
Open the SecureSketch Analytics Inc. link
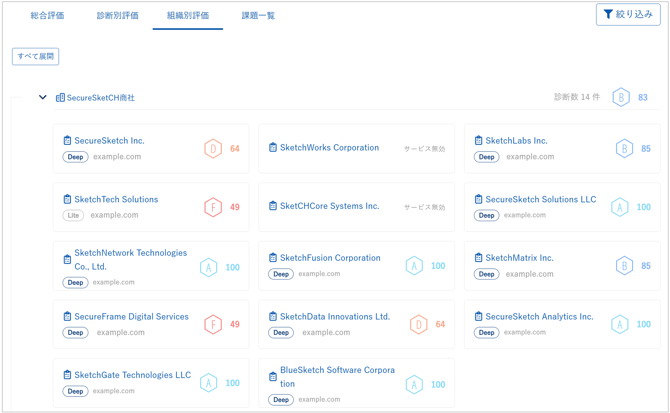point(539,317)
